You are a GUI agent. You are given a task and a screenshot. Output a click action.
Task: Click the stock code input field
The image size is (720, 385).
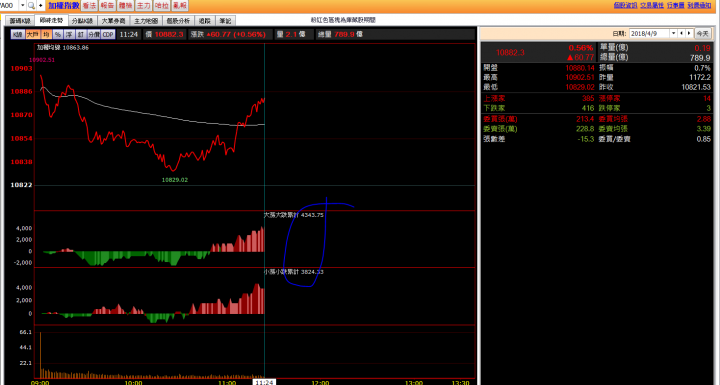[x=9, y=6]
